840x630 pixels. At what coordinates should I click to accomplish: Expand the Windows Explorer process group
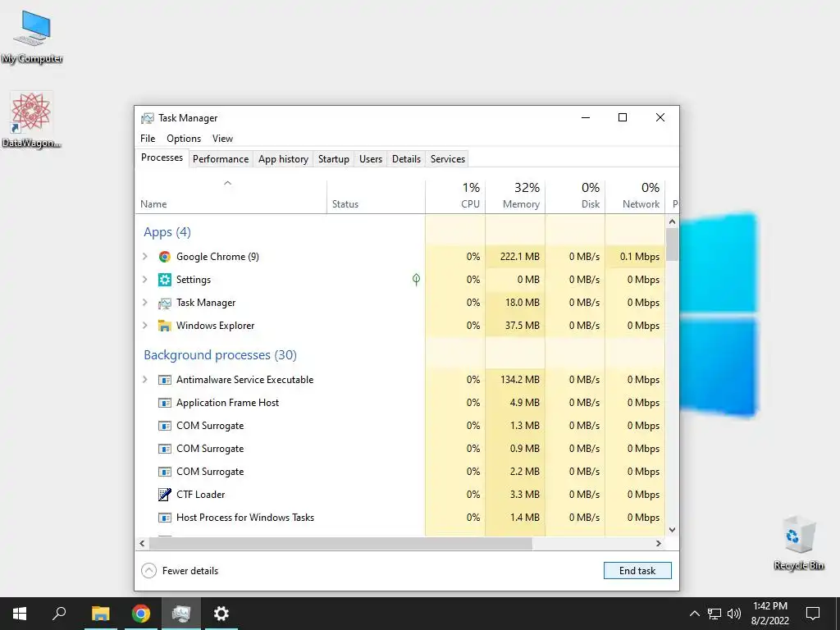pyautogui.click(x=144, y=326)
